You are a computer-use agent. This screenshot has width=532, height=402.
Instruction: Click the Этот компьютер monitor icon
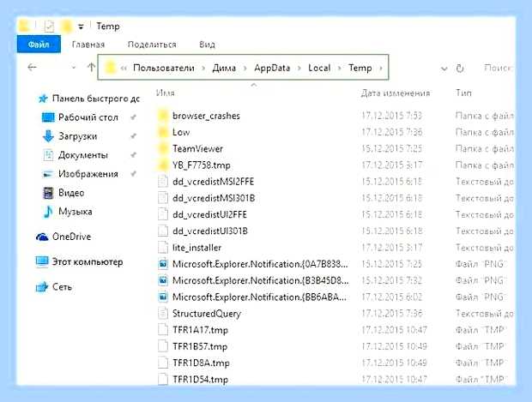point(42,262)
